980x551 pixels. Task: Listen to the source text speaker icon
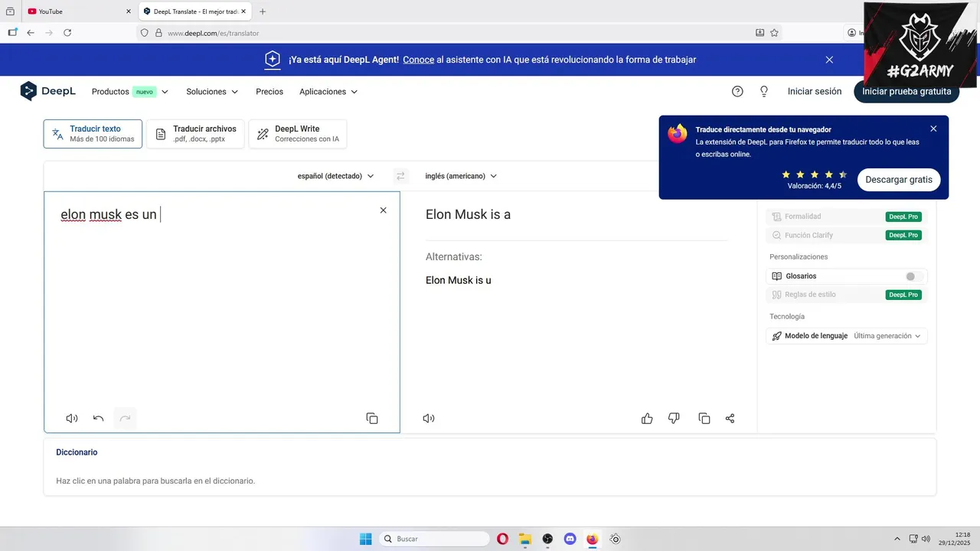point(72,418)
